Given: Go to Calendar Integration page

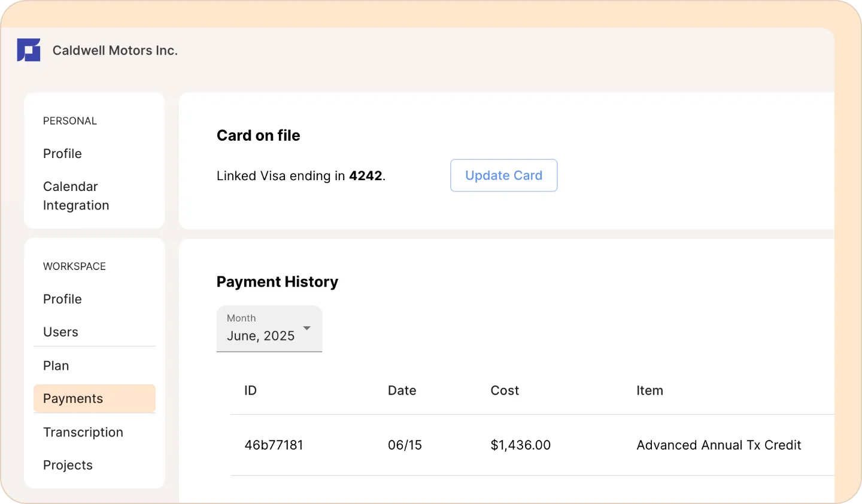Looking at the screenshot, I should (76, 196).
